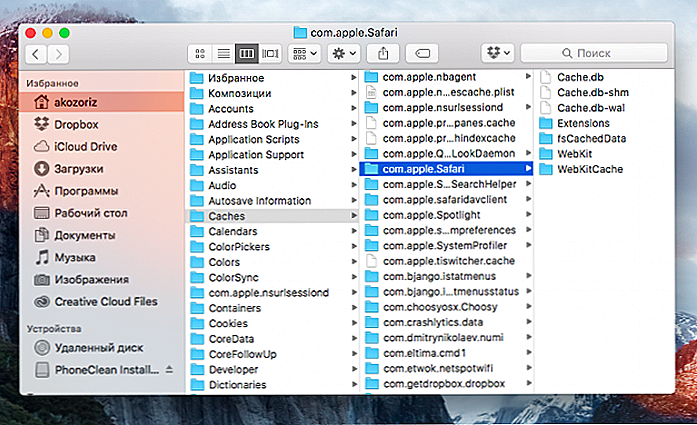
Task: Open the Dropbox toolbar dropdown
Action: (x=497, y=52)
